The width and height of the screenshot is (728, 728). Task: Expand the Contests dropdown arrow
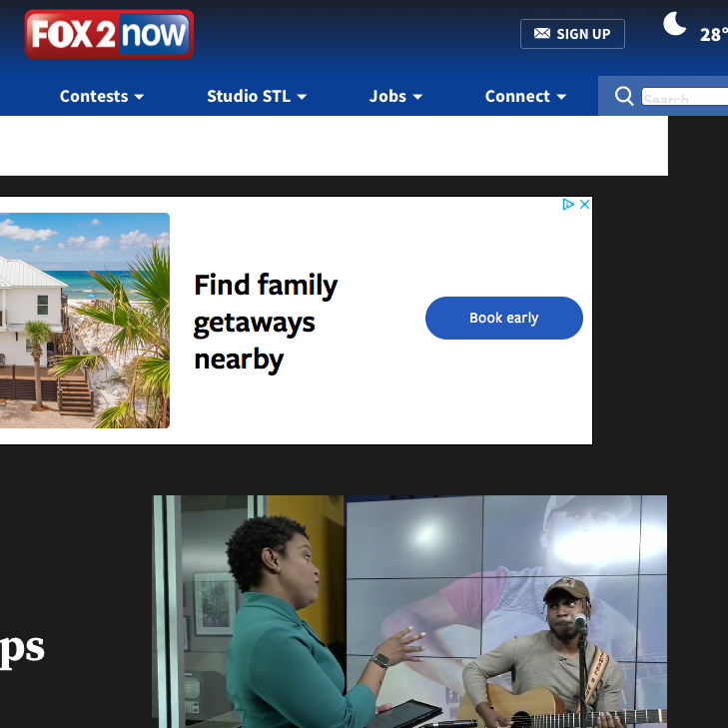[x=139, y=97]
